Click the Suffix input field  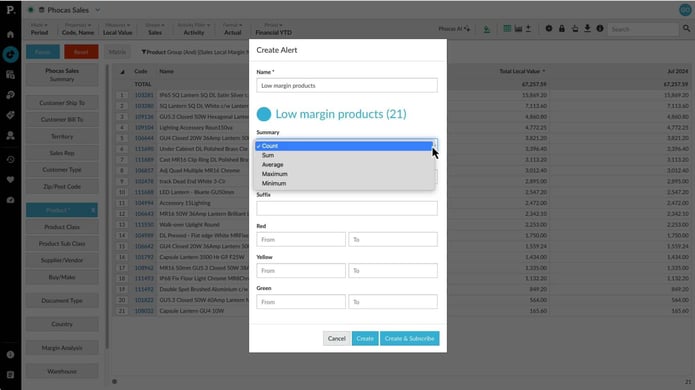coord(347,208)
